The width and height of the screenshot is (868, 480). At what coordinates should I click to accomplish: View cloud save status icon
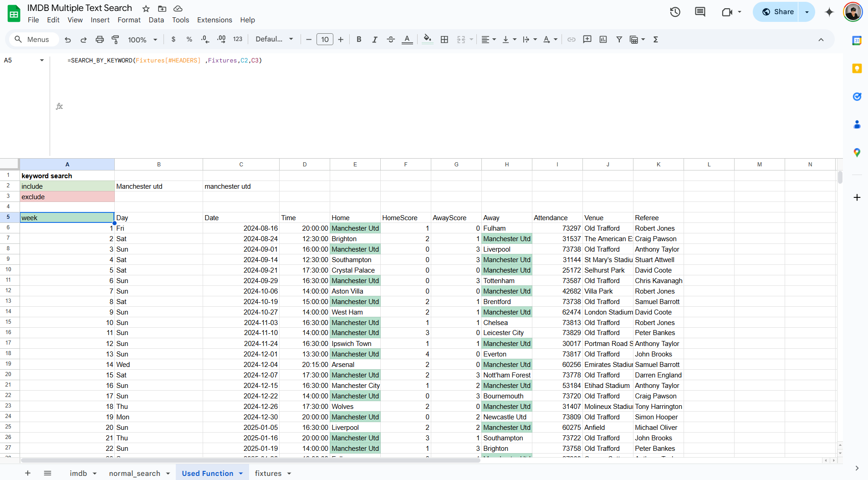(x=178, y=9)
